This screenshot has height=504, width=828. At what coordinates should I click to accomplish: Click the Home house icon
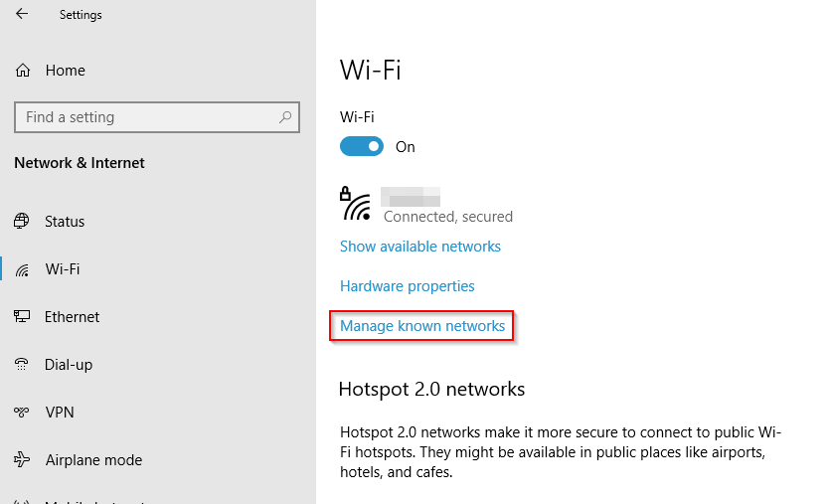(22, 71)
